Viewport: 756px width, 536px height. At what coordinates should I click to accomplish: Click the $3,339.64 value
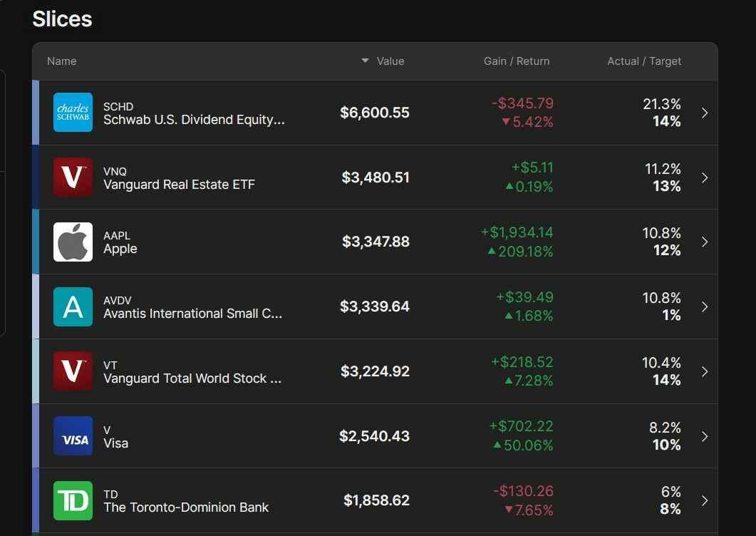click(x=375, y=306)
